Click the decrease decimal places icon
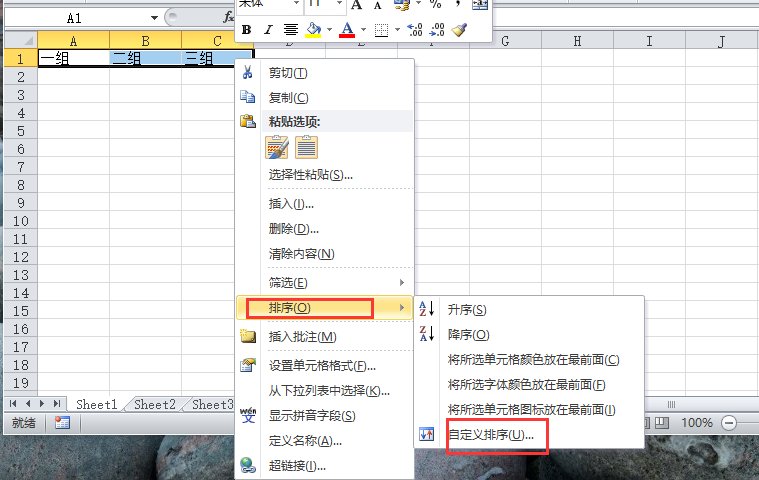This screenshot has height=480, width=759. [x=437, y=30]
